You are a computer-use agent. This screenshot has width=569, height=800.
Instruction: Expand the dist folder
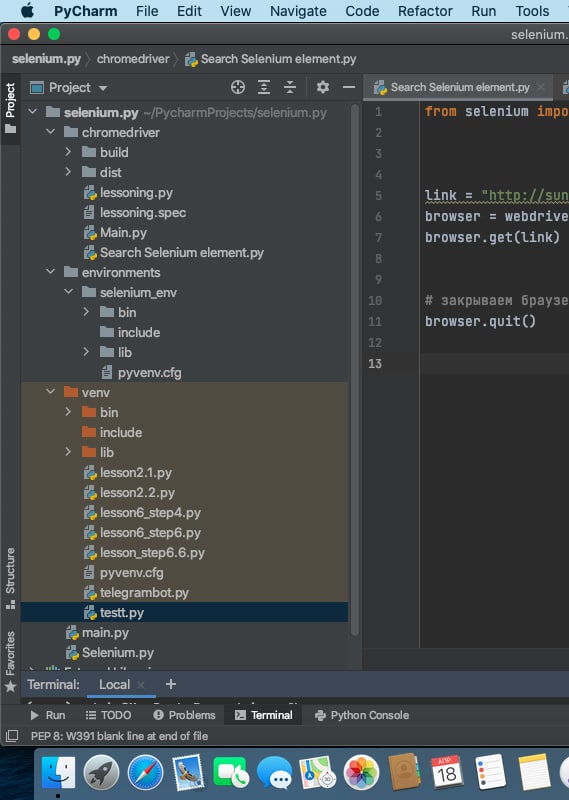coord(68,171)
